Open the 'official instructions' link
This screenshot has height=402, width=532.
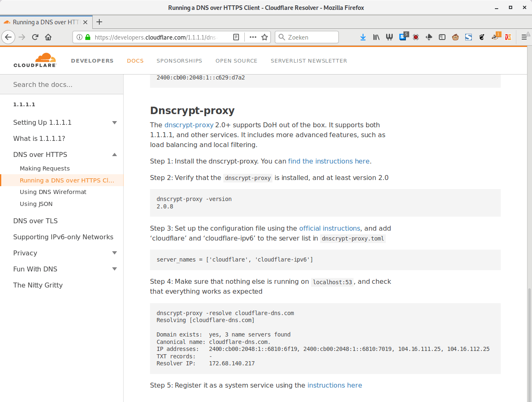tap(330, 229)
